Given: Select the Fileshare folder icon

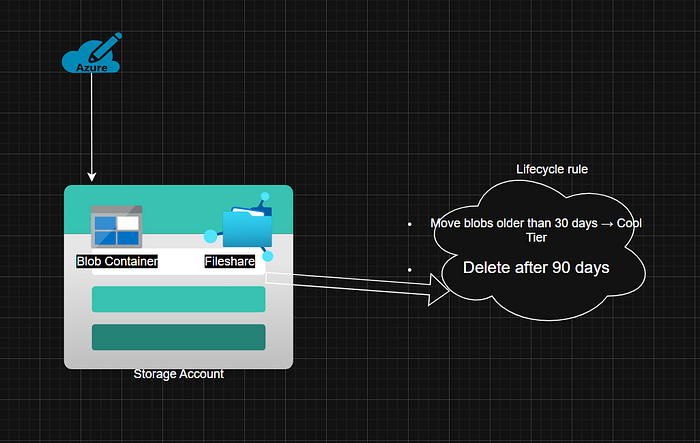Looking at the screenshot, I should pos(246,227).
